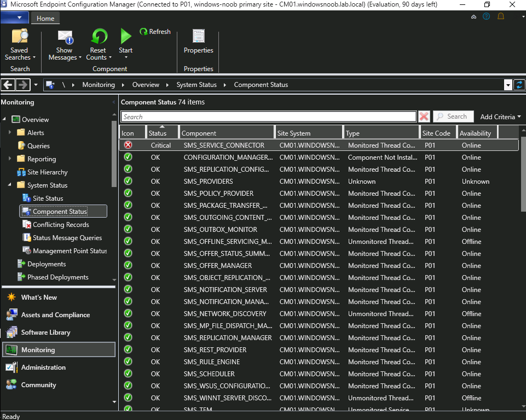This screenshot has width=526, height=420.
Task: Sort by the Type column header
Action: 382,133
